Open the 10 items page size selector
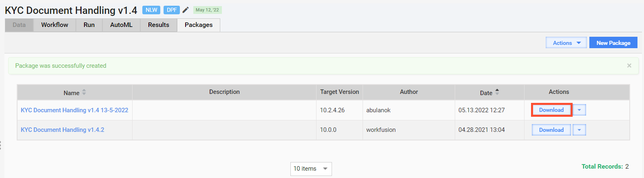The width and height of the screenshot is (644, 178). (311, 169)
